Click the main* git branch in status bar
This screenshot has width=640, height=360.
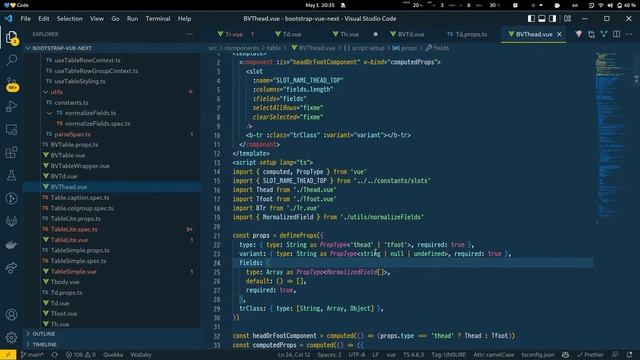32,355
